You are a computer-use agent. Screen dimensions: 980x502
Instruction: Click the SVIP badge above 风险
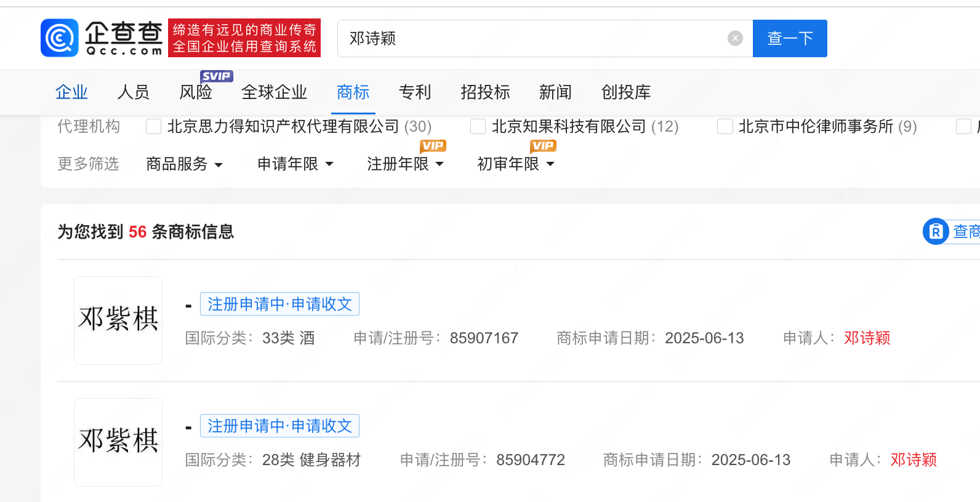(217, 76)
